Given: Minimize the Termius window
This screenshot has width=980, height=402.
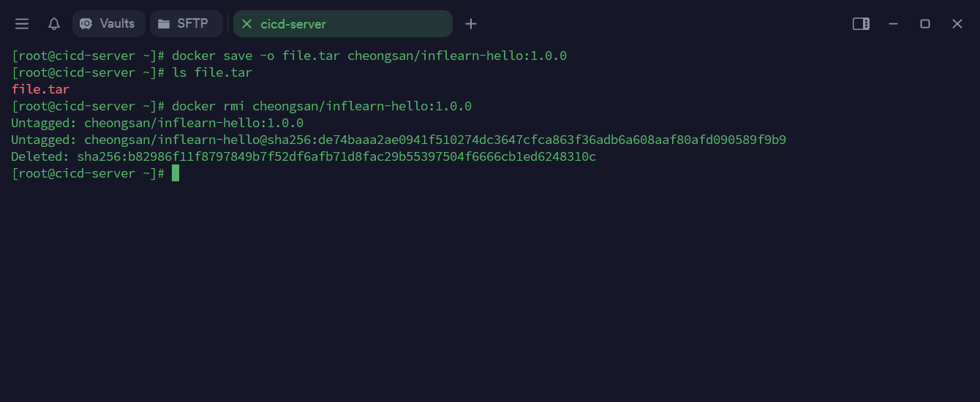Looking at the screenshot, I should (x=893, y=24).
